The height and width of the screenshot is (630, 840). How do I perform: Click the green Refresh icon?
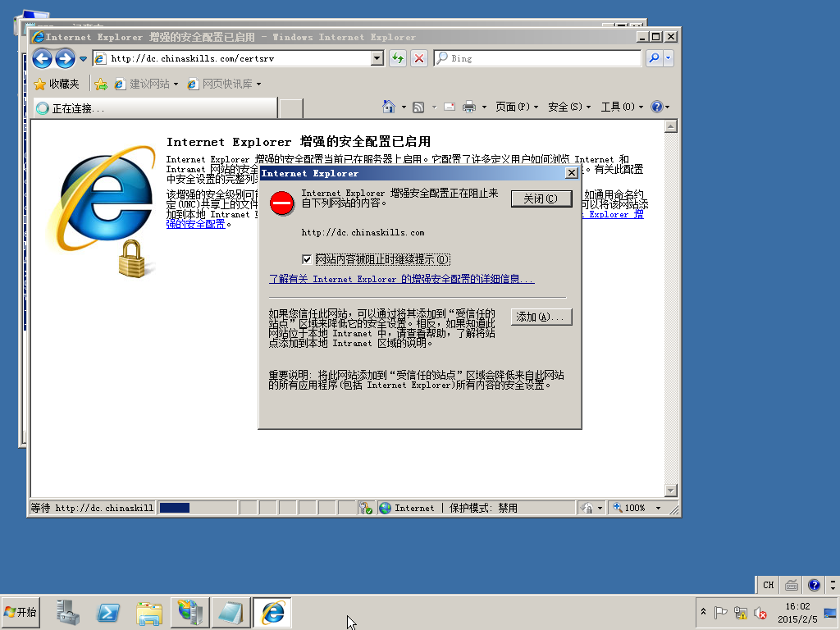[398, 58]
